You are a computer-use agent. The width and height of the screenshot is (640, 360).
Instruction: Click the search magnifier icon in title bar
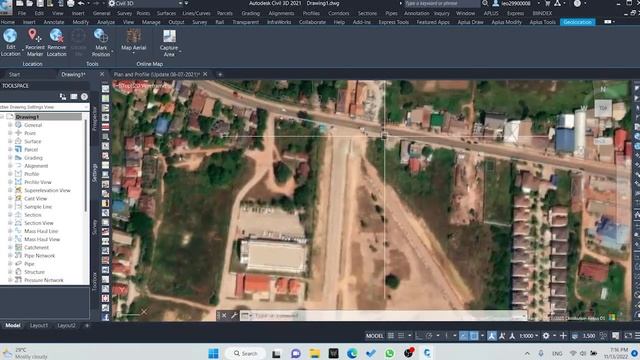click(485, 3)
